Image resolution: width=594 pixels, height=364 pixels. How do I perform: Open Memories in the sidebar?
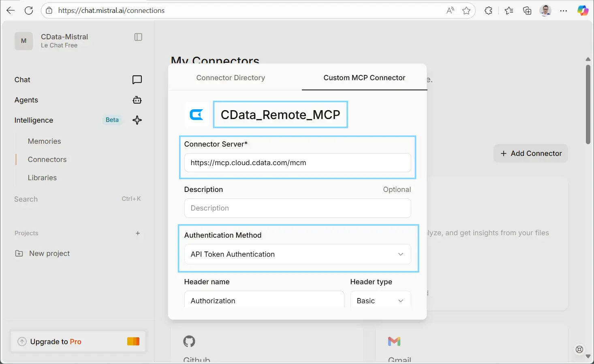[x=45, y=141]
